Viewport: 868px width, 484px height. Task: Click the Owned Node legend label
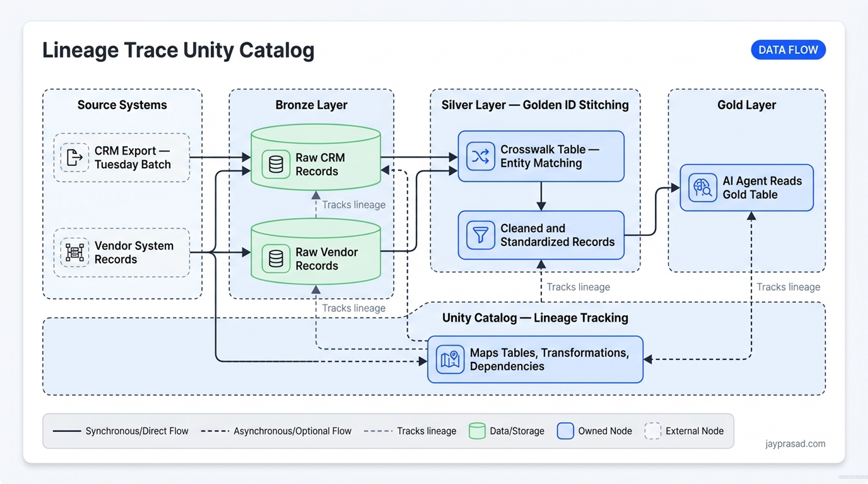pyautogui.click(x=605, y=431)
